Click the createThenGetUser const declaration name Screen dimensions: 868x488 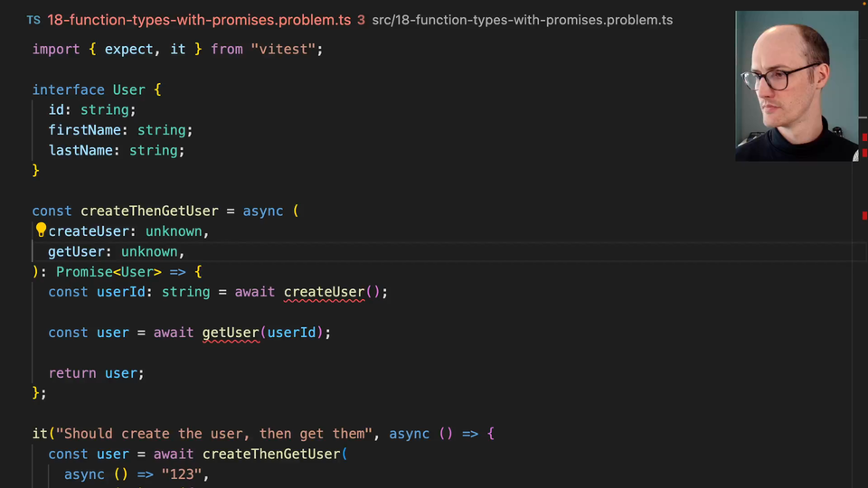coord(149,211)
